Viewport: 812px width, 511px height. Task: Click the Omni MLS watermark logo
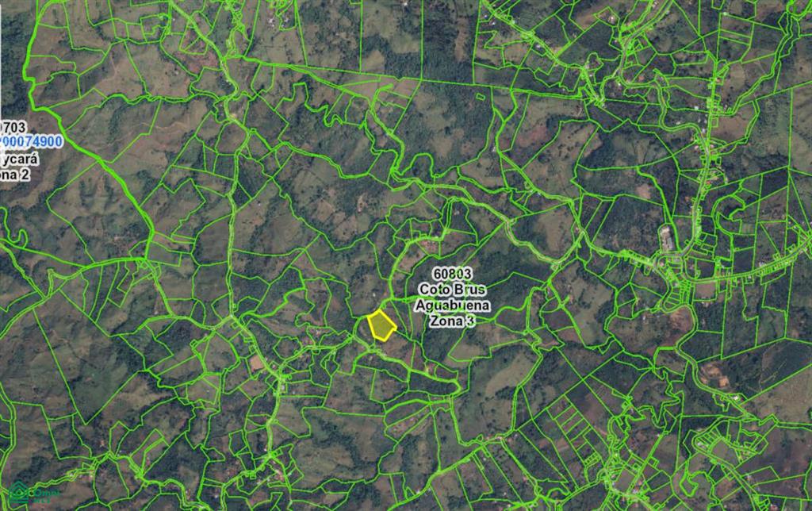point(33,492)
